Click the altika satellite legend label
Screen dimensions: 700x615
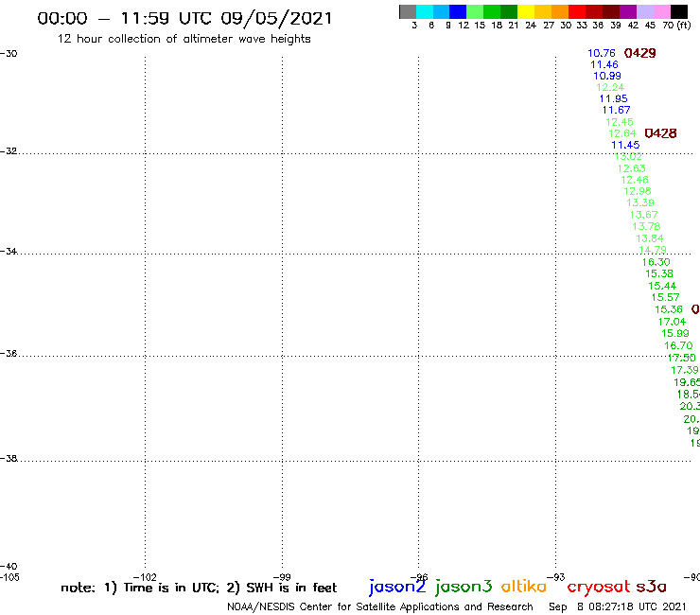524,587
